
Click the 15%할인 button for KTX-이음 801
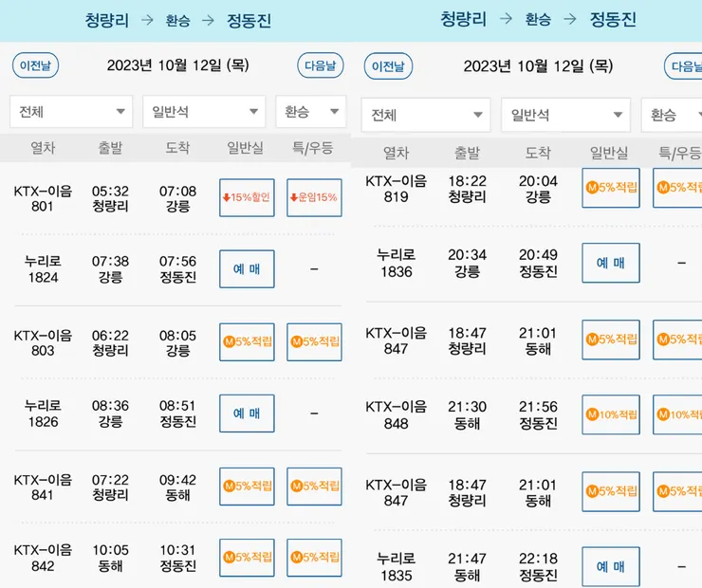247,197
